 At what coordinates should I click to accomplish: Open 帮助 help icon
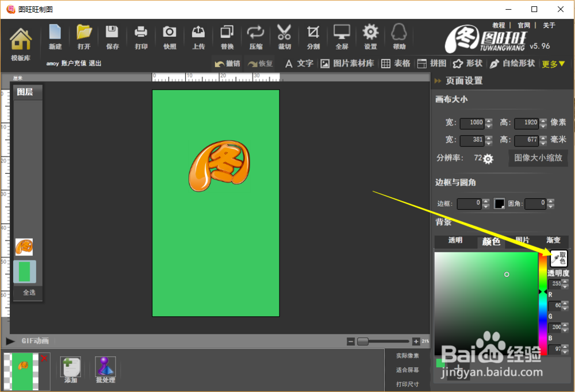click(399, 37)
